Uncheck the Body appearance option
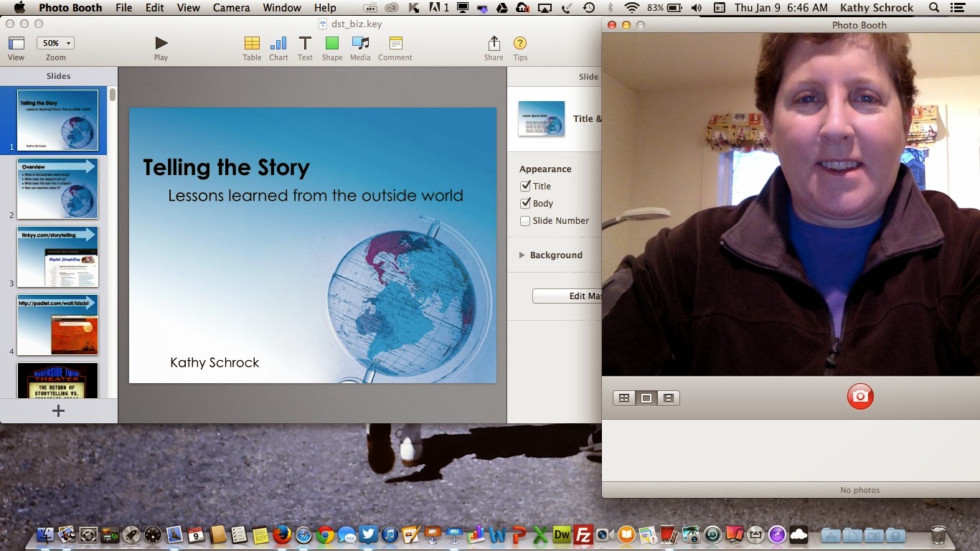This screenshot has height=551, width=980. click(x=526, y=203)
